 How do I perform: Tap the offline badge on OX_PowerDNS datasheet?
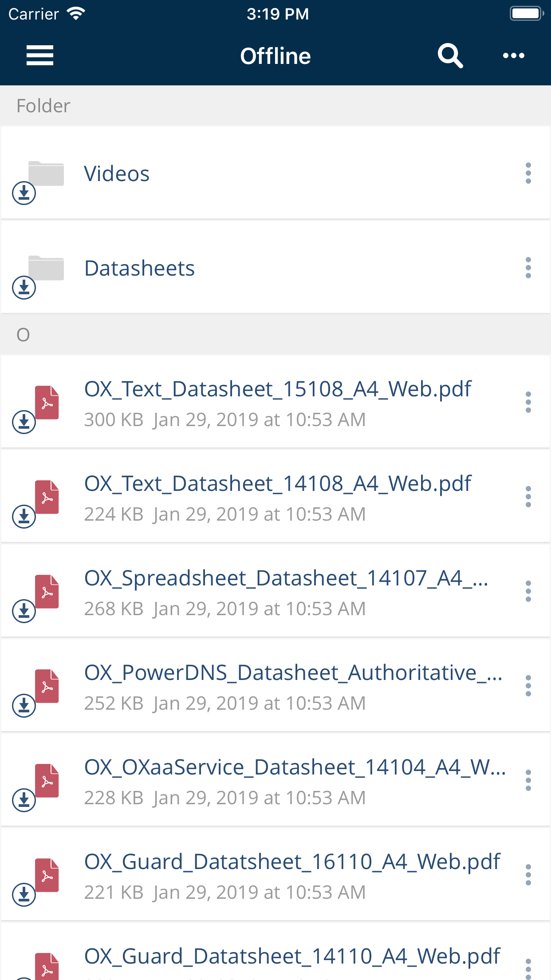pos(24,705)
